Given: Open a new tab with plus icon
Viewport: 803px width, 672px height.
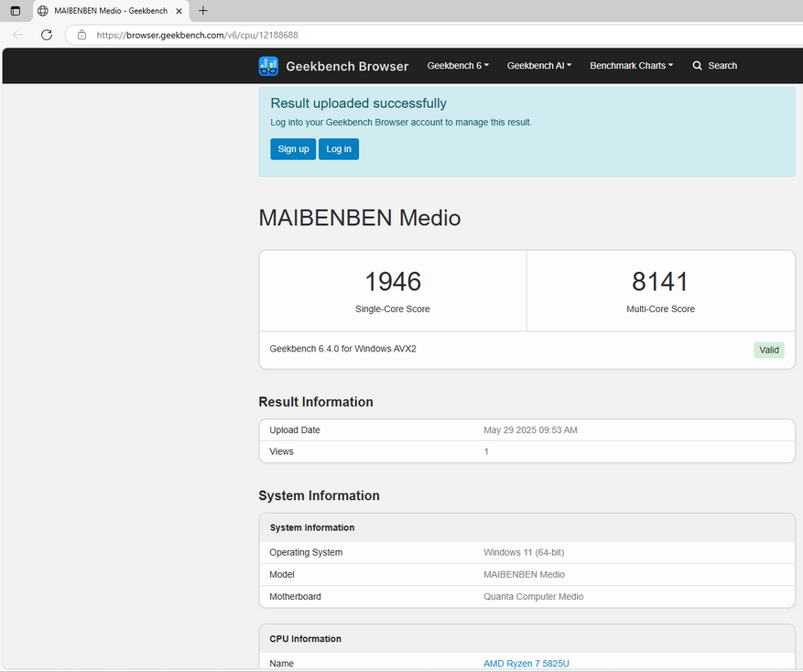Looking at the screenshot, I should [203, 11].
